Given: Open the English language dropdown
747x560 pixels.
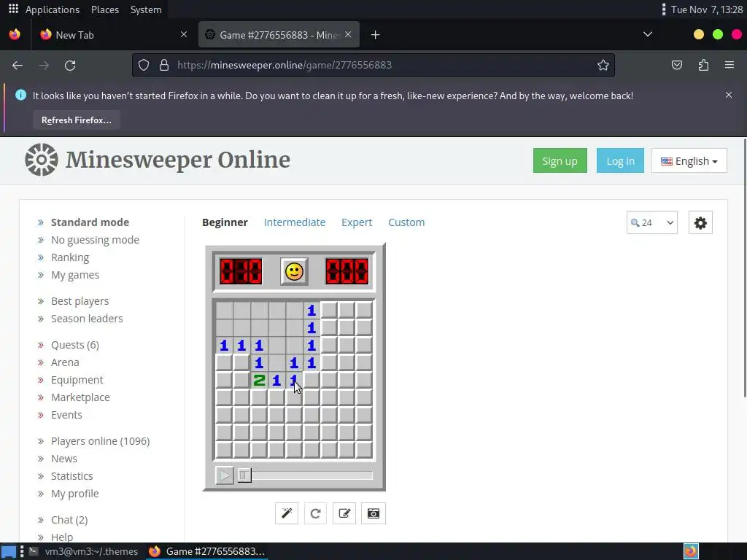Looking at the screenshot, I should (x=689, y=161).
